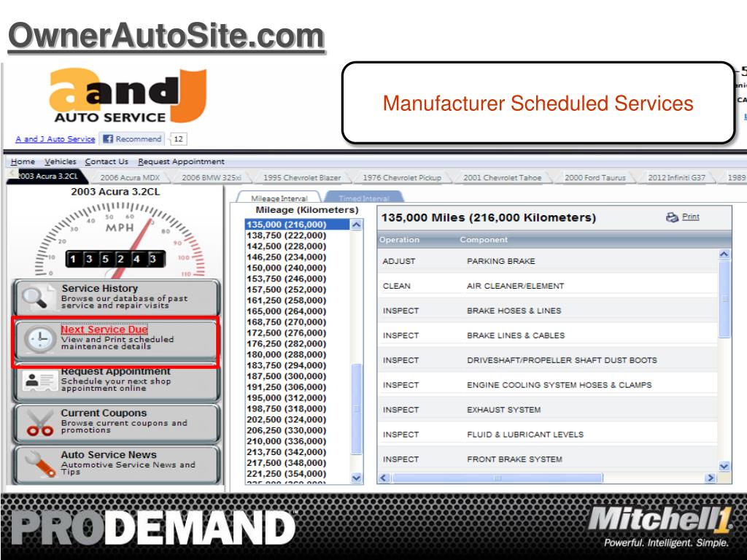Open Service History panel
Screen dimensions: 747x560
point(117,297)
